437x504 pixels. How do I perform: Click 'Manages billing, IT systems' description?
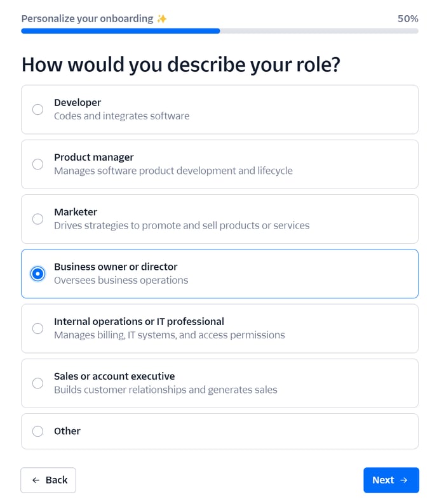[x=170, y=335]
